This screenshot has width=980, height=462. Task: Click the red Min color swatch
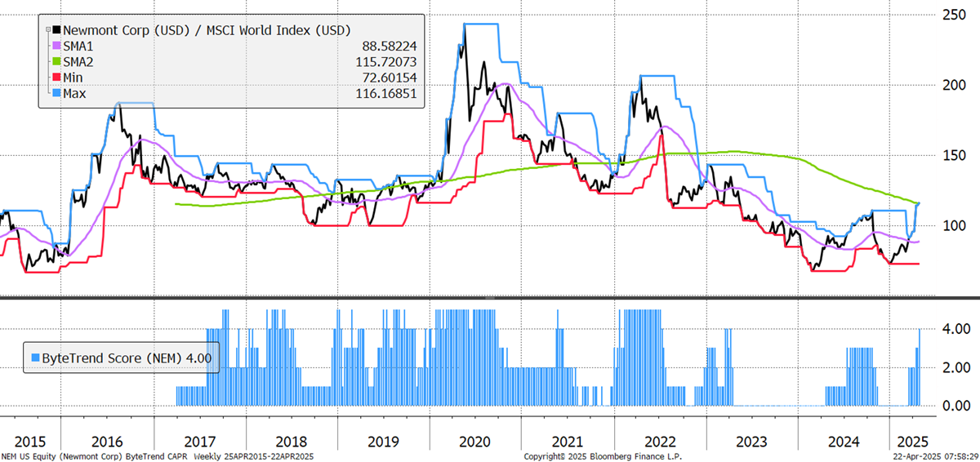(x=56, y=78)
